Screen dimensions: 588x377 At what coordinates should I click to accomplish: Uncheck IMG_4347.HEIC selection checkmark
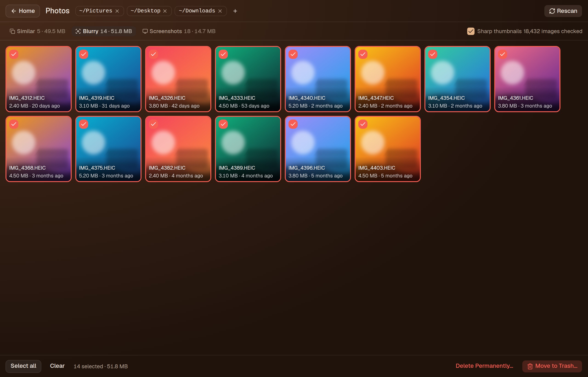pyautogui.click(x=363, y=54)
